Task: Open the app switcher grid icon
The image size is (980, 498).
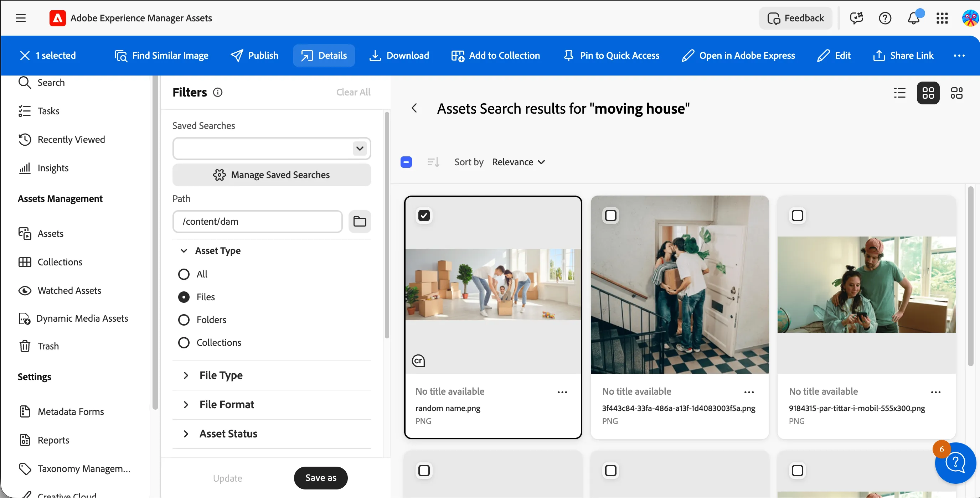Action: coord(942,18)
